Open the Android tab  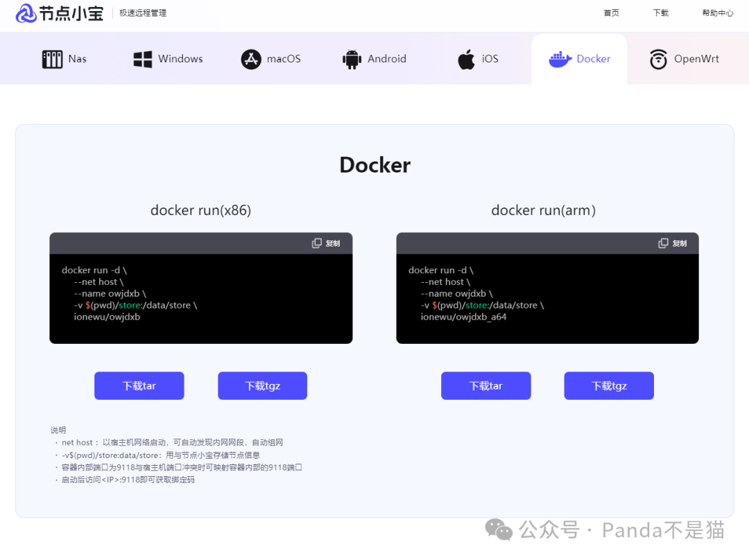point(374,59)
